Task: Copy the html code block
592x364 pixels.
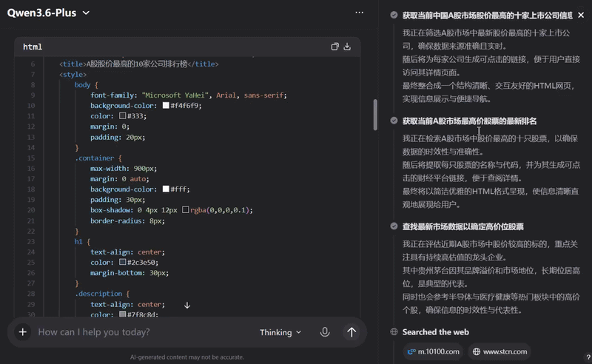Action: (x=335, y=47)
